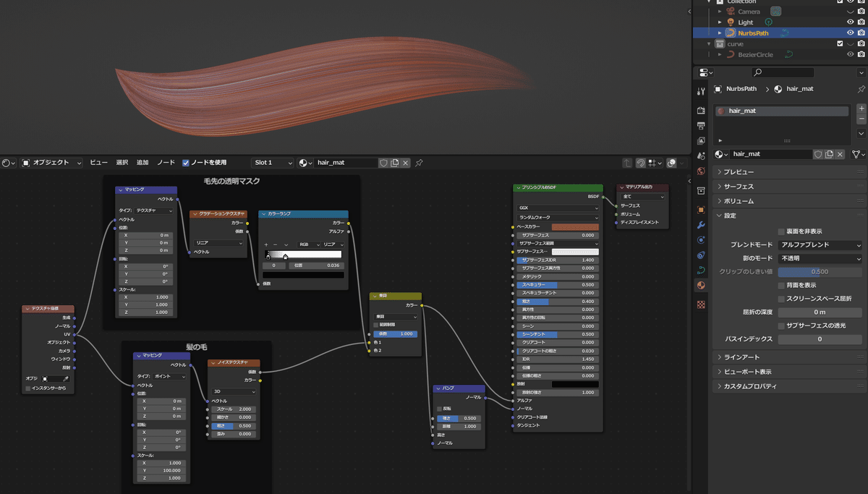Open 'ビュー' menu in node editor

99,163
